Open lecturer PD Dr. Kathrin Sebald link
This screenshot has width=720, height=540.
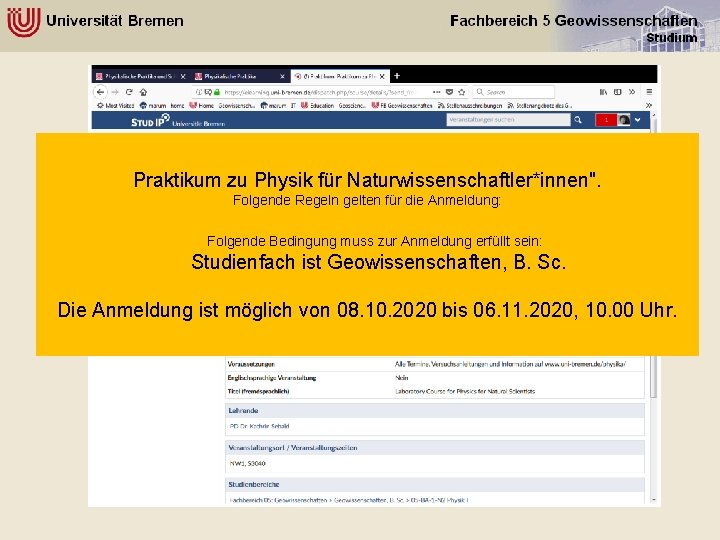pos(259,426)
